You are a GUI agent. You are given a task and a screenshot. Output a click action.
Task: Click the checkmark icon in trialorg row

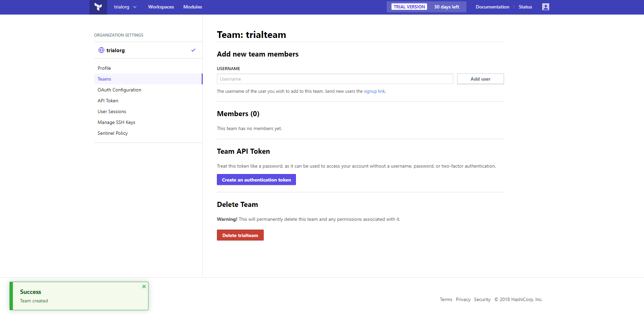pyautogui.click(x=193, y=50)
